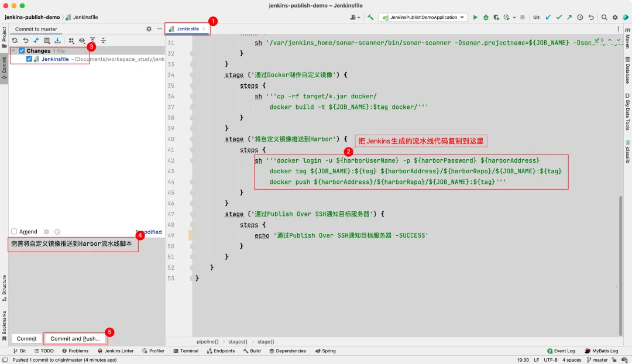
Task: Open the MyBatis Log tool window
Action: point(602,351)
